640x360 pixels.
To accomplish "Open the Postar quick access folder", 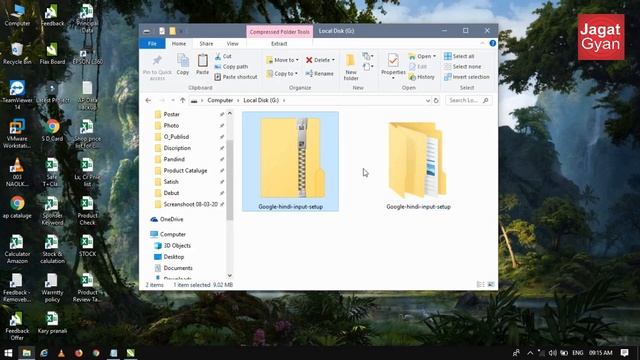I will click(171, 114).
